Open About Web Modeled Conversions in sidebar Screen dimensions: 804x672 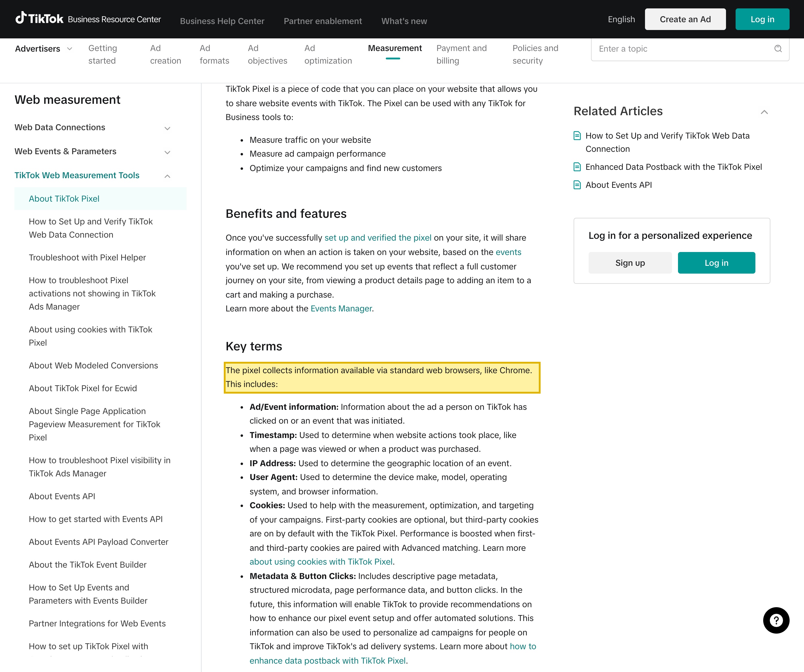click(x=93, y=365)
